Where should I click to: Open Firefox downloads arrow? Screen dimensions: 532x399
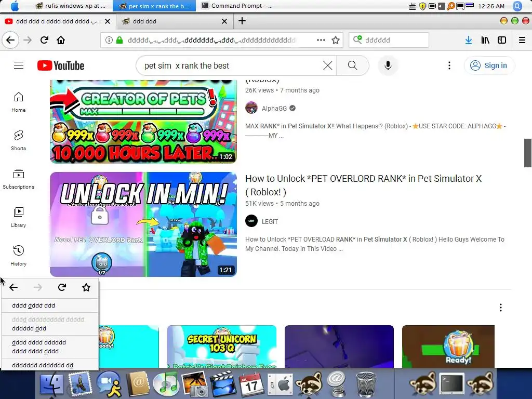coord(469,40)
